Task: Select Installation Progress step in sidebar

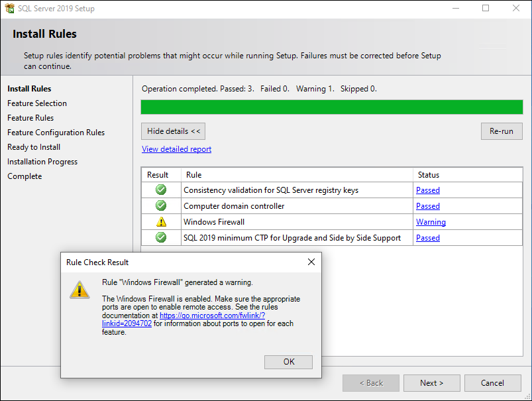Action: 42,162
